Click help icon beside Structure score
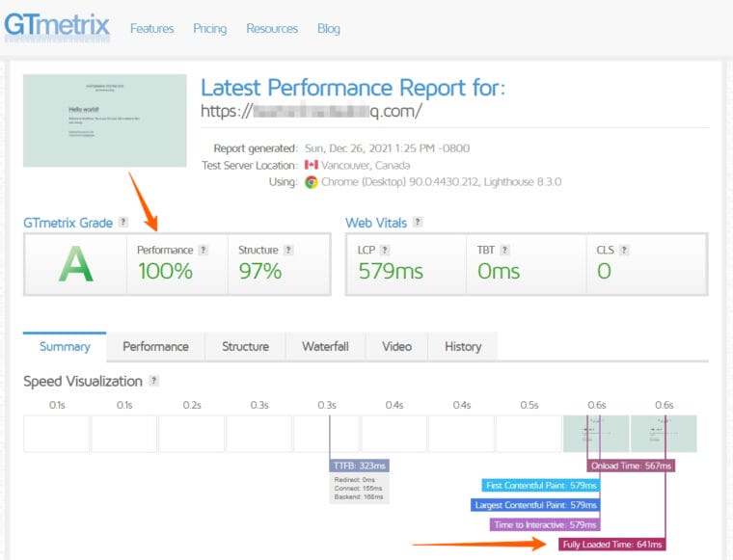The width and height of the screenshot is (733, 560). 288,250
